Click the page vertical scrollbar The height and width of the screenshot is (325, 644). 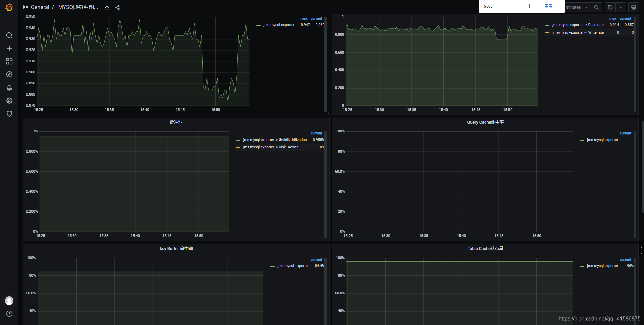point(642,167)
